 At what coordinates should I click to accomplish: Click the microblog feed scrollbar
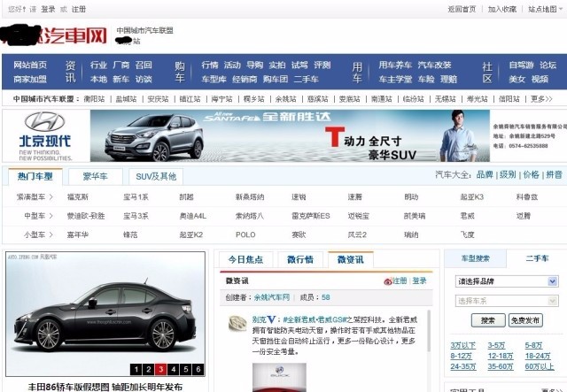tap(429, 331)
